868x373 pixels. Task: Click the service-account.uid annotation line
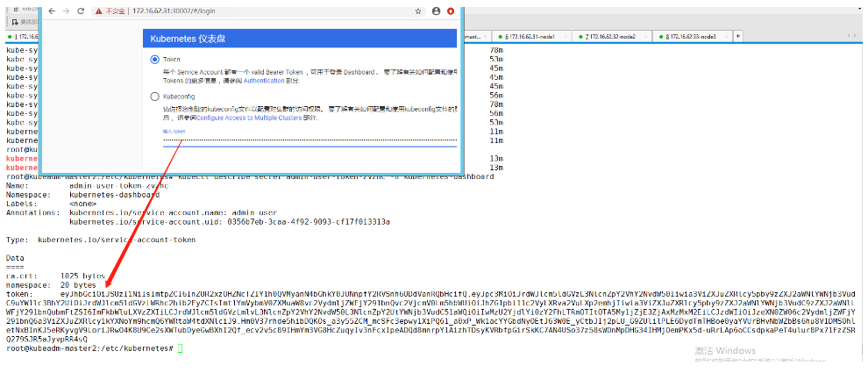tap(230, 222)
